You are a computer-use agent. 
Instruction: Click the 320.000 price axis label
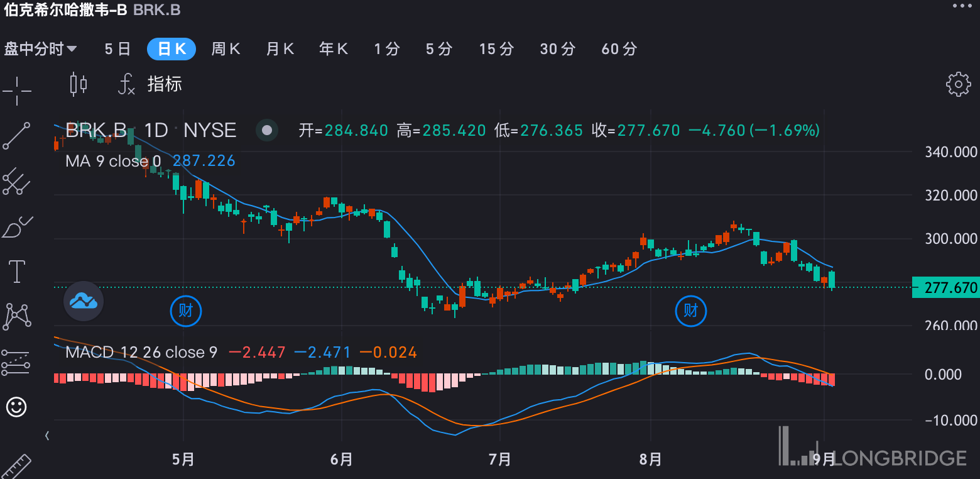pyautogui.click(x=951, y=195)
